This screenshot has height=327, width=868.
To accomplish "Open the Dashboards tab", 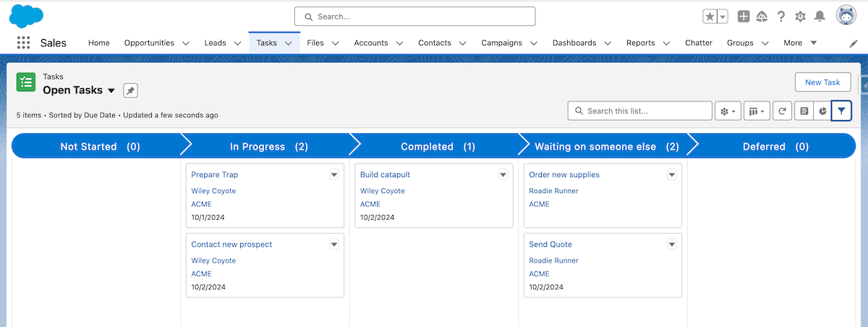I will pos(574,43).
